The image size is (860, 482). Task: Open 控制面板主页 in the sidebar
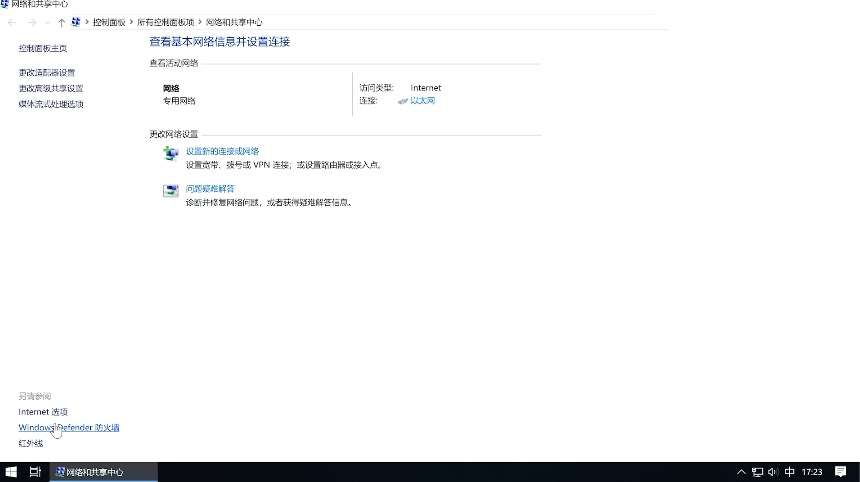click(x=43, y=48)
